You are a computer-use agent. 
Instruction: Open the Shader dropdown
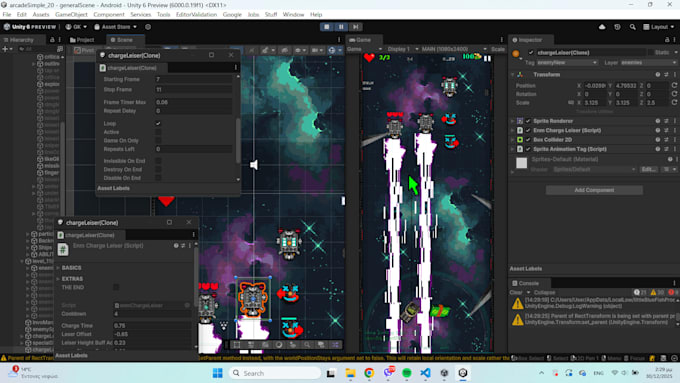click(595, 170)
